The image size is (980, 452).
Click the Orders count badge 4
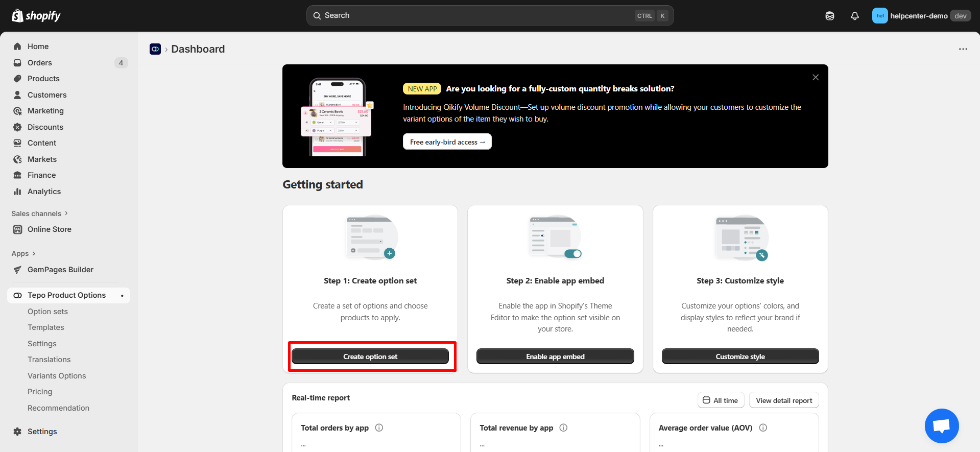[121, 63]
